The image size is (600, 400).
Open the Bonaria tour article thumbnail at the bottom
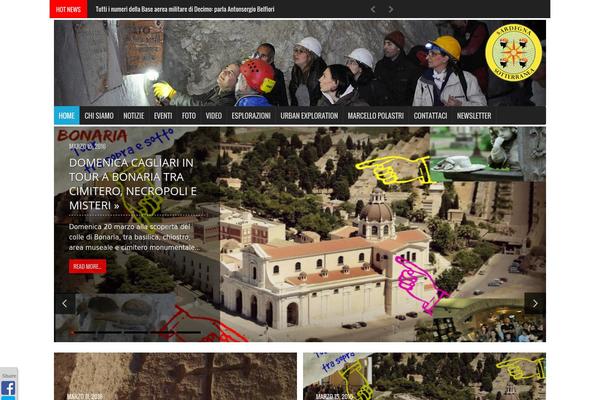(x=424, y=376)
